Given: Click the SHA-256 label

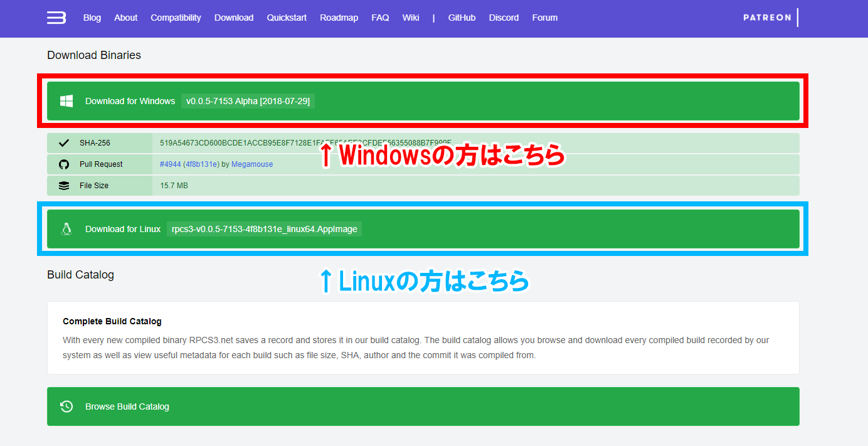Looking at the screenshot, I should click(95, 143).
